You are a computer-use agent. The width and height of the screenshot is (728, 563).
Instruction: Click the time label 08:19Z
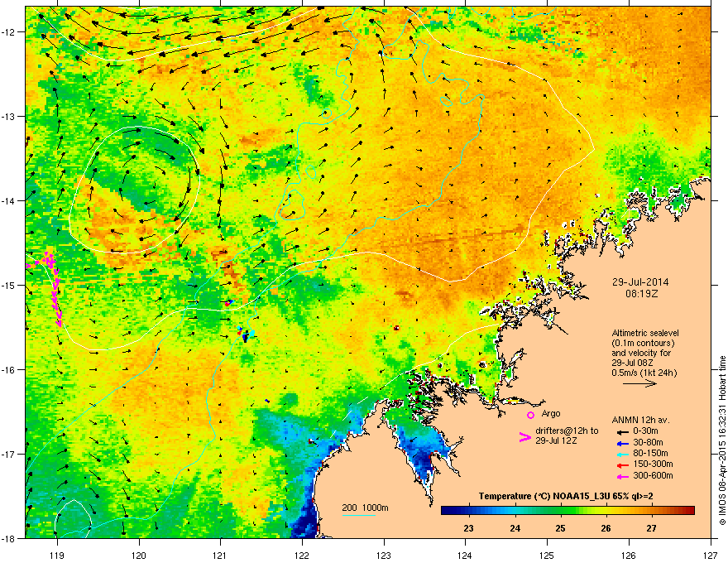pos(641,294)
